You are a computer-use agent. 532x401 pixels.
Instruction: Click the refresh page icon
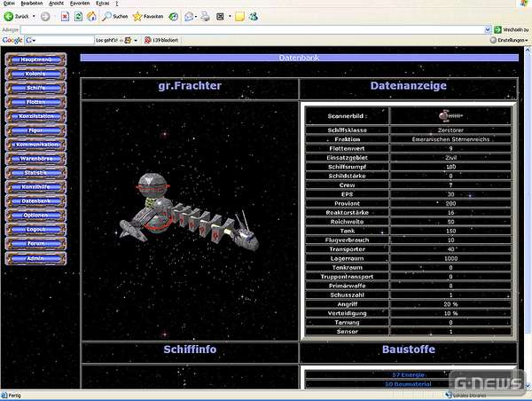point(78,16)
